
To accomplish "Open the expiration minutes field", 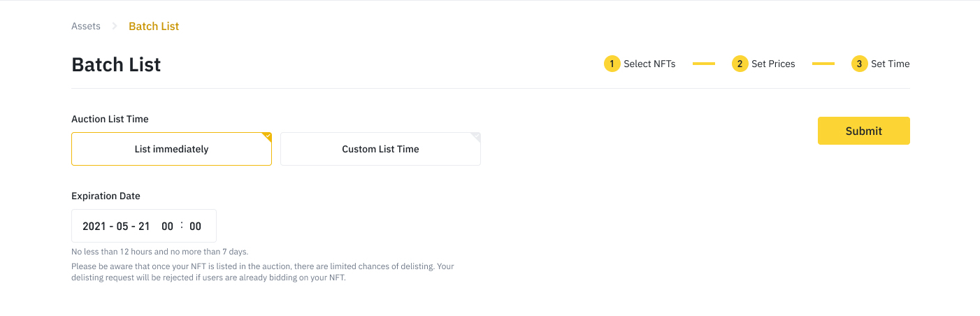I will 195,227.
